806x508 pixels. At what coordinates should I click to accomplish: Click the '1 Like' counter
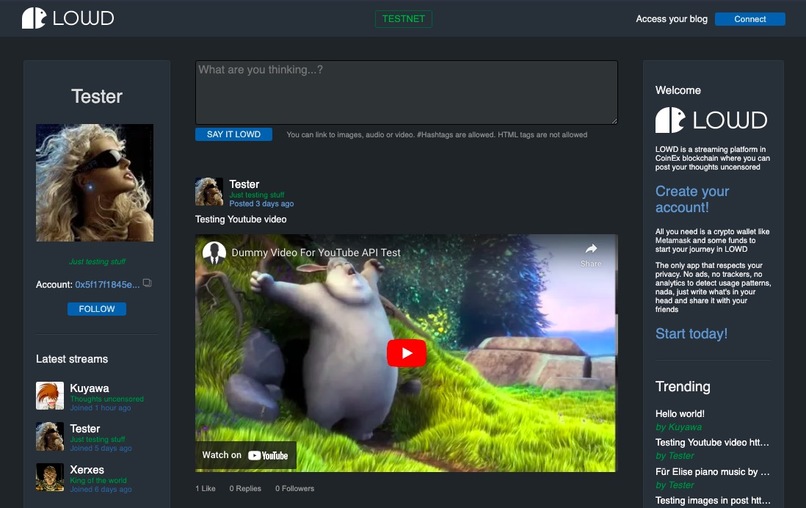click(x=206, y=488)
